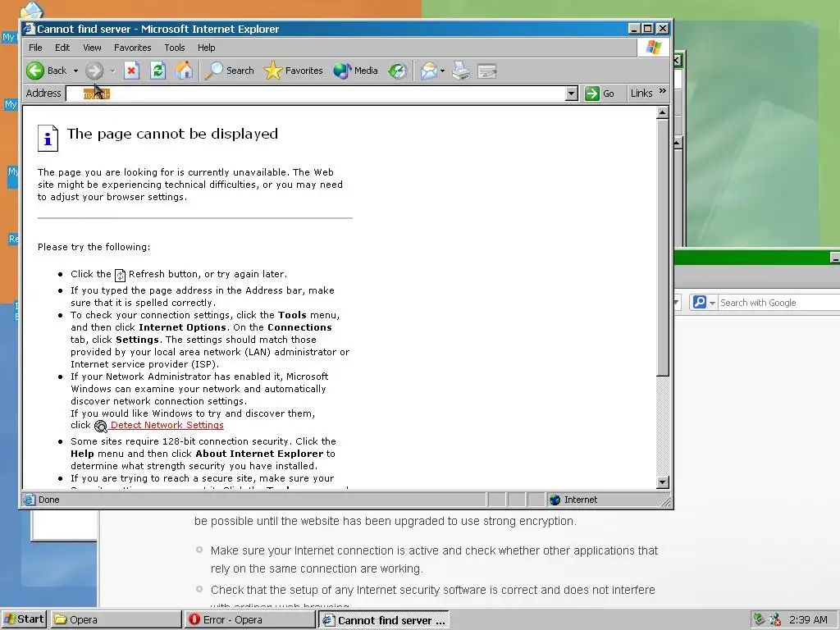Viewport: 840px width, 630px height.
Task: Open the Back history dropdown arrow
Action: (x=75, y=71)
